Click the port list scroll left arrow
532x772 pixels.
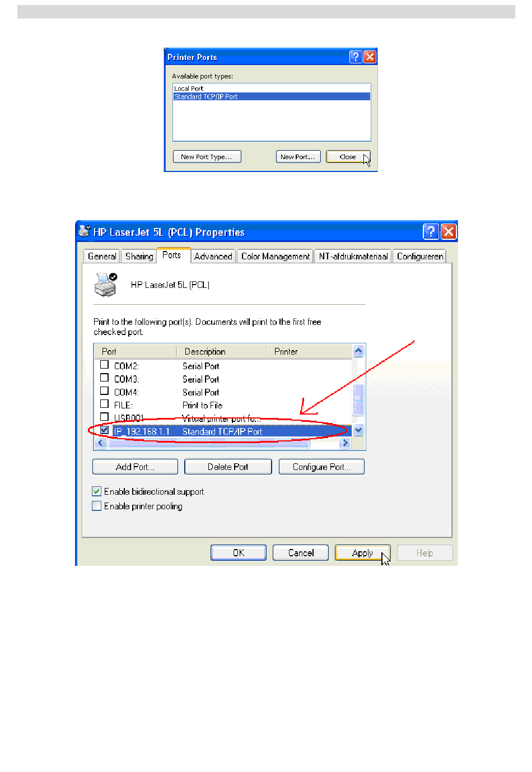tap(101, 443)
